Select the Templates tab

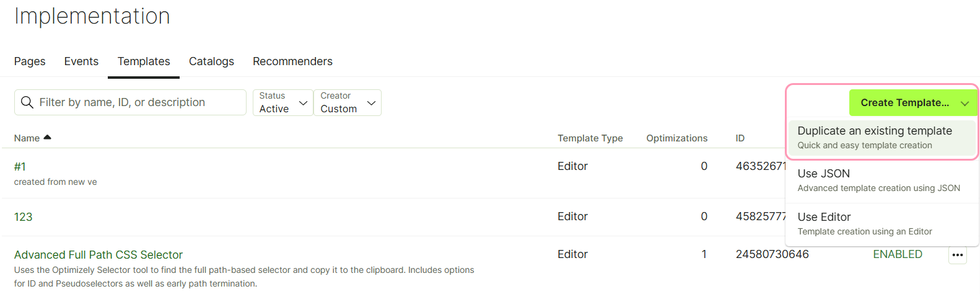point(144,61)
